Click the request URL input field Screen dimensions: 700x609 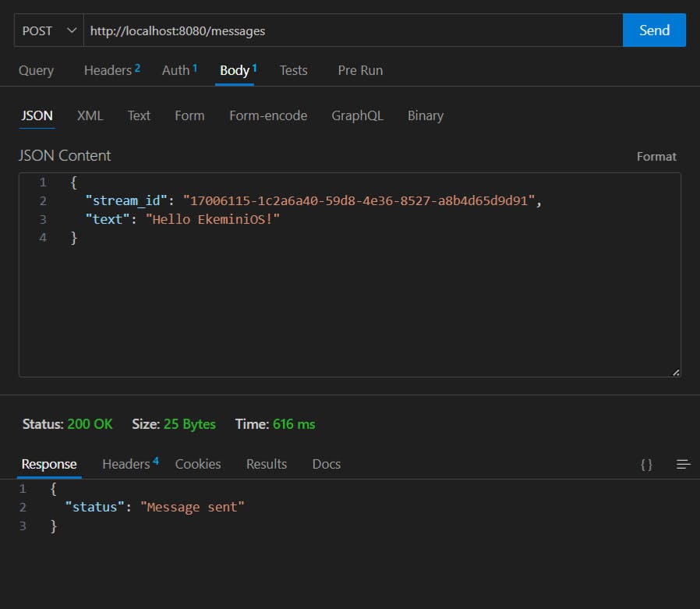pos(351,30)
